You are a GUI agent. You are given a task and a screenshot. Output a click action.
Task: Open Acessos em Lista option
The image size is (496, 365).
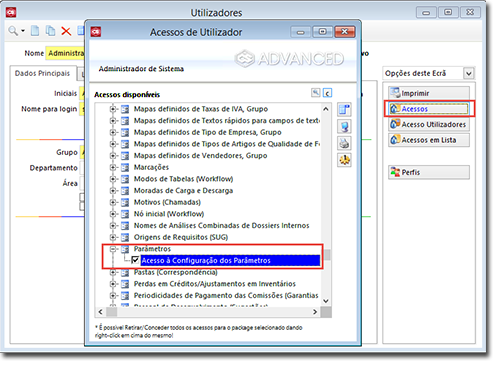pyautogui.click(x=429, y=140)
